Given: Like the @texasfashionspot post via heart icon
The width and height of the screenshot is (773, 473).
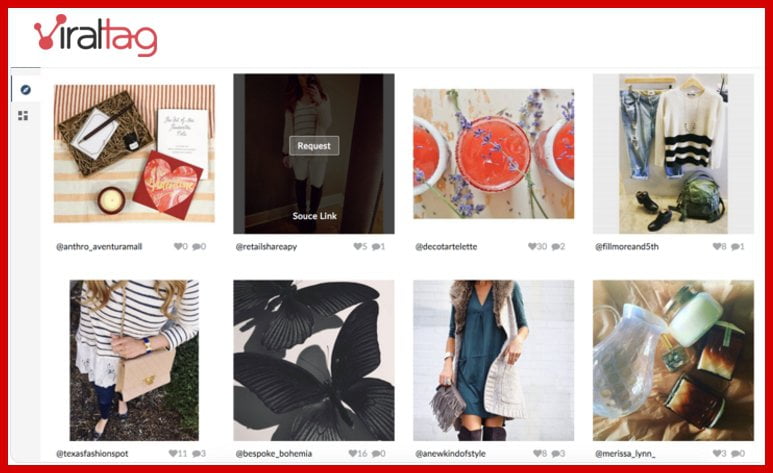Looking at the screenshot, I should click(x=173, y=453).
